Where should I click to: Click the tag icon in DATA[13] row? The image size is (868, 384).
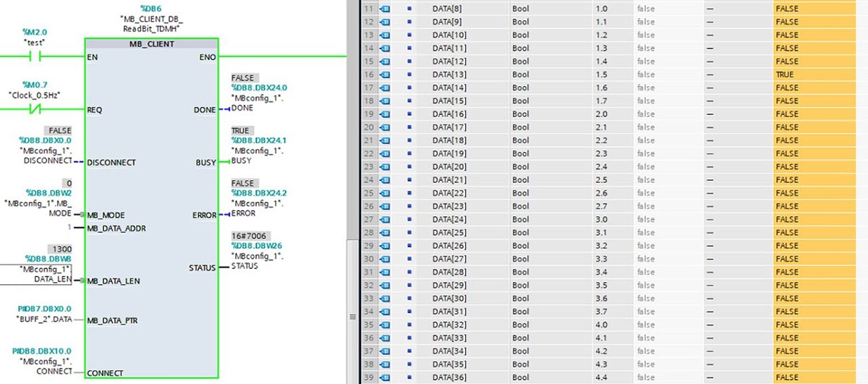pyautogui.click(x=385, y=74)
